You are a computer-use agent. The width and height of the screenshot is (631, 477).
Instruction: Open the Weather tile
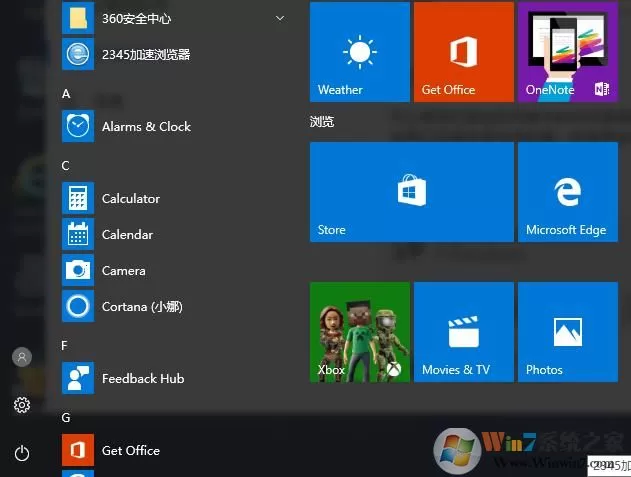pos(360,52)
